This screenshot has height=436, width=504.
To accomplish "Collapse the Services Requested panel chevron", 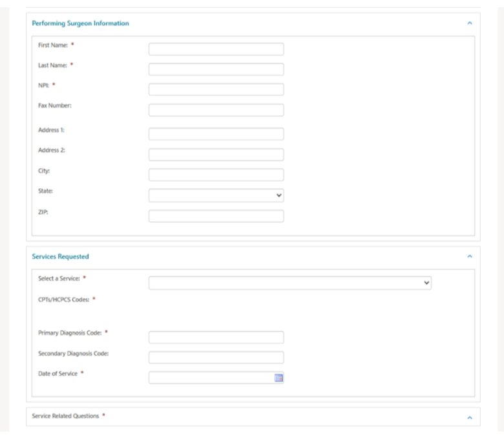I will pyautogui.click(x=470, y=257).
